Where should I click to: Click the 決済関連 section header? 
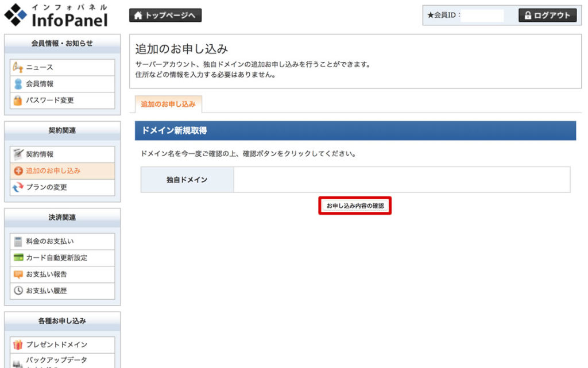tap(62, 218)
